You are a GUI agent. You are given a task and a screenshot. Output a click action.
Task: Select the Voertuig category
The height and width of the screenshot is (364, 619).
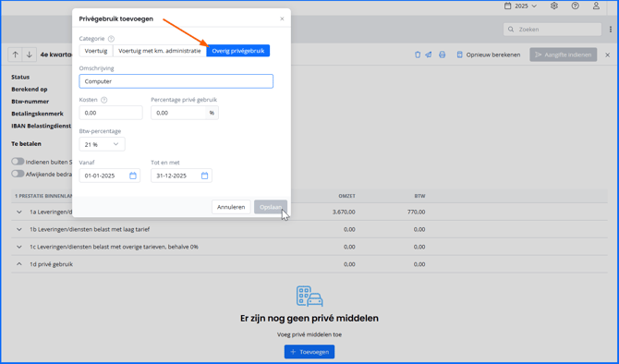(x=96, y=51)
